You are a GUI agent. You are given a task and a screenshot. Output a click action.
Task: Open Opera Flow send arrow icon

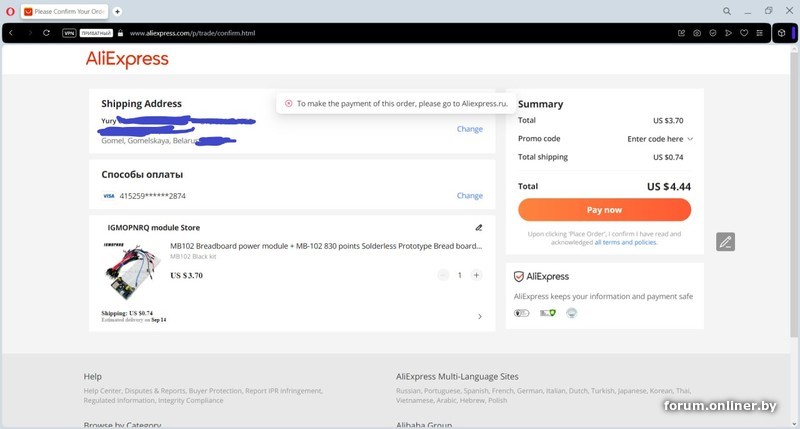728,33
